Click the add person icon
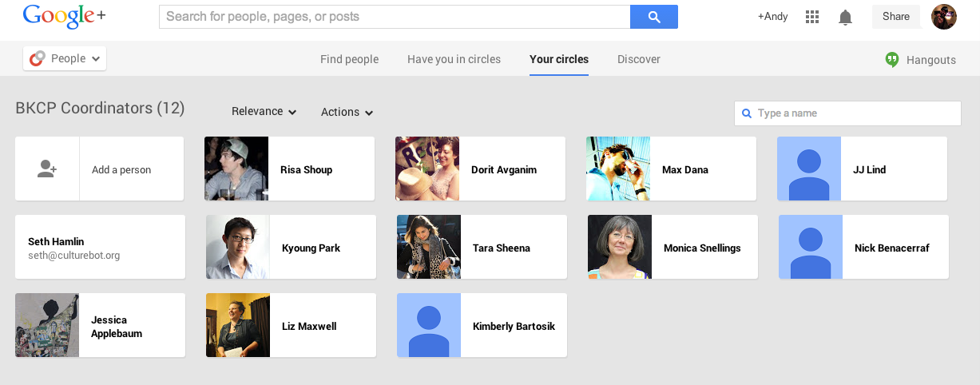 47,169
